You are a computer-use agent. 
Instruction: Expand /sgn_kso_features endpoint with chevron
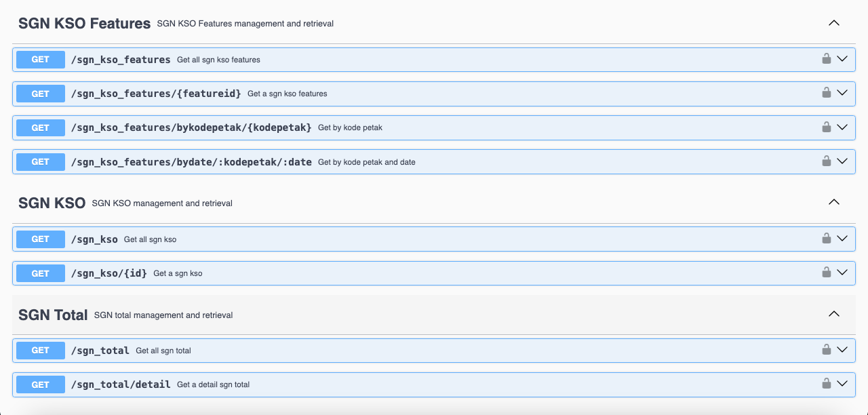coord(842,59)
